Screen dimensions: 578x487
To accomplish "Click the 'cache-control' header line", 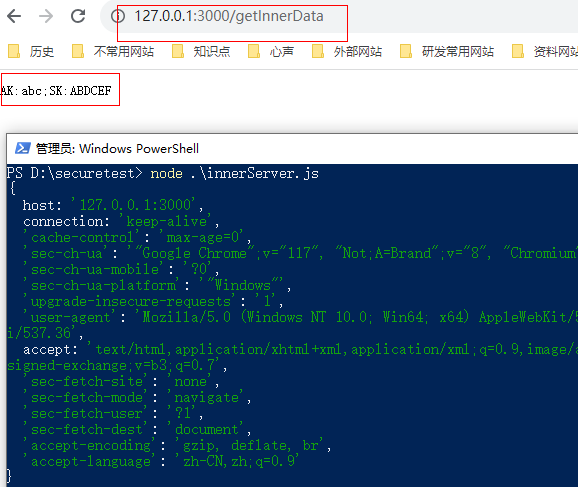I will (x=137, y=237).
